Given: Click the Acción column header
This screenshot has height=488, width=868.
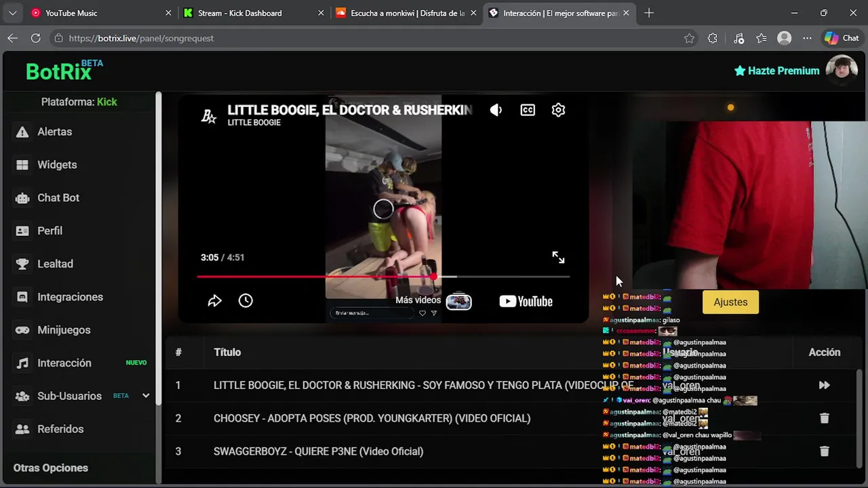Looking at the screenshot, I should coord(825,352).
